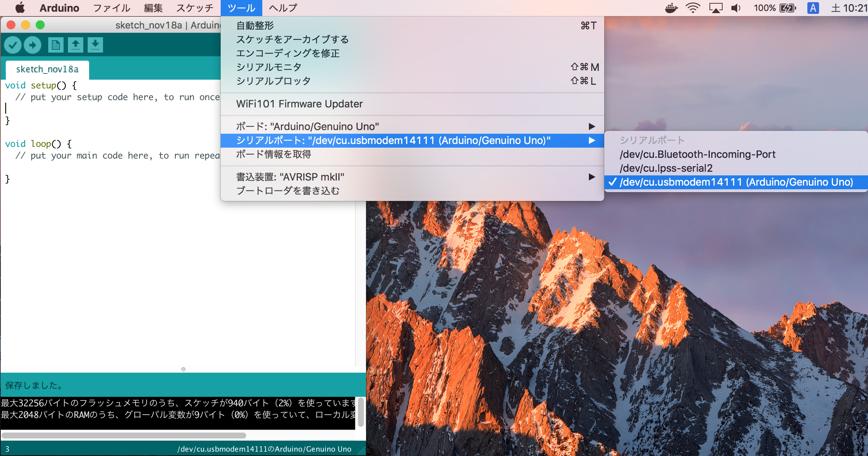The height and width of the screenshot is (456, 868).
Task: Select エンコーディングを修正
Action: point(412,53)
